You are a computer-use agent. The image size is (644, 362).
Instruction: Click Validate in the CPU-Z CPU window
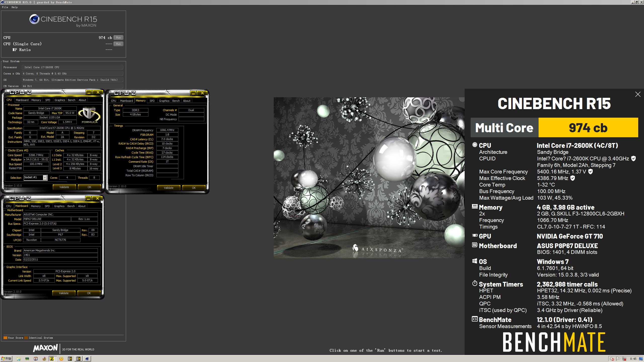coord(64,187)
